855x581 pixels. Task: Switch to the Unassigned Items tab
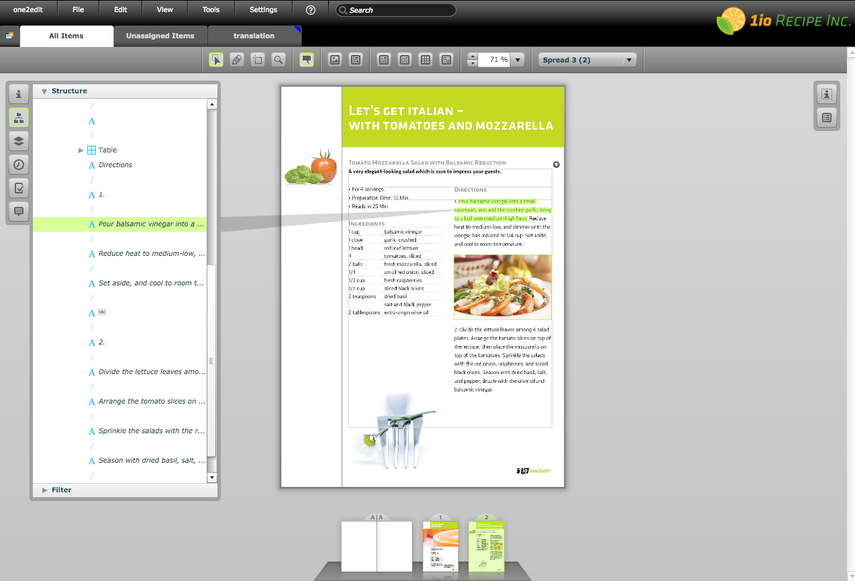(x=160, y=36)
